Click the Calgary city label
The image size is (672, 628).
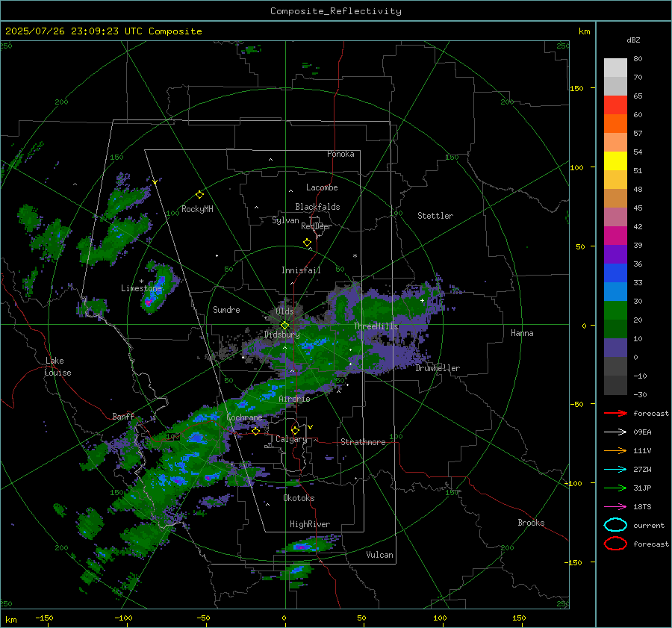coord(291,439)
